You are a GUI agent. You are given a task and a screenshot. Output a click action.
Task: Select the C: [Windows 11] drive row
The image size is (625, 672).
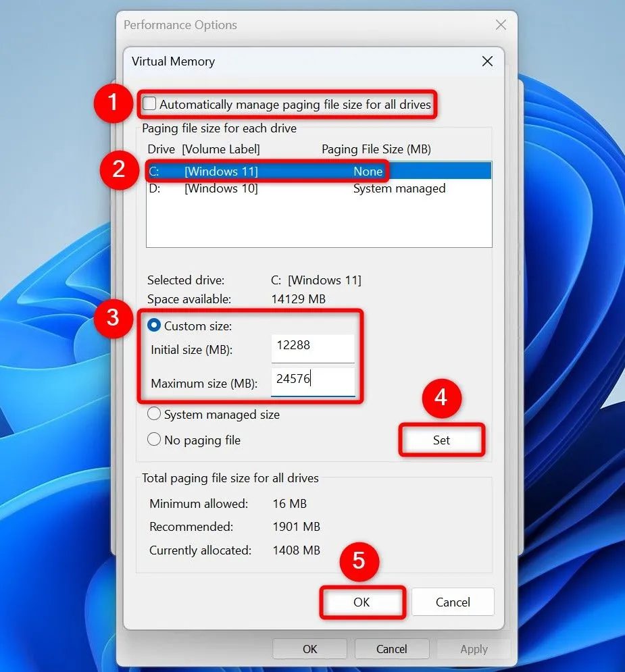point(270,172)
